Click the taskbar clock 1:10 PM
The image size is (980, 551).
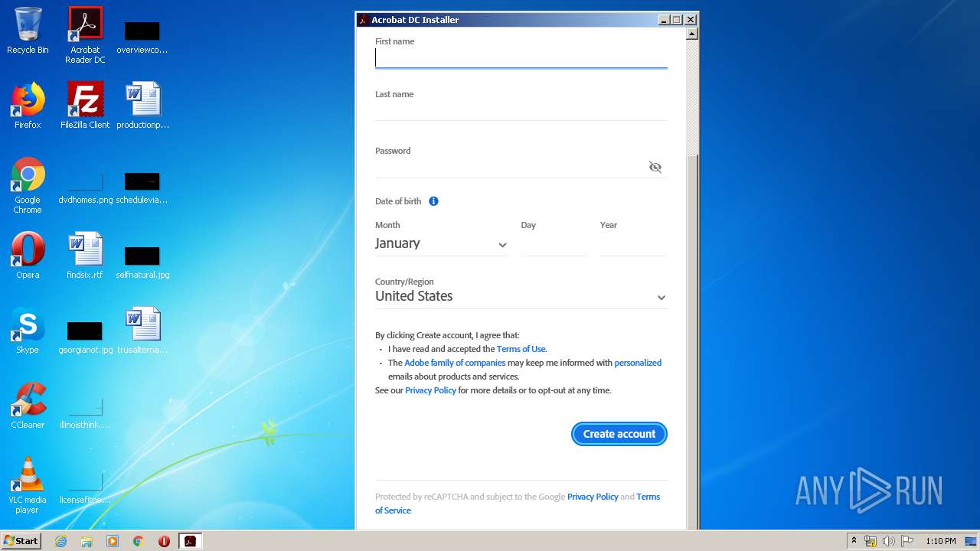(x=940, y=541)
